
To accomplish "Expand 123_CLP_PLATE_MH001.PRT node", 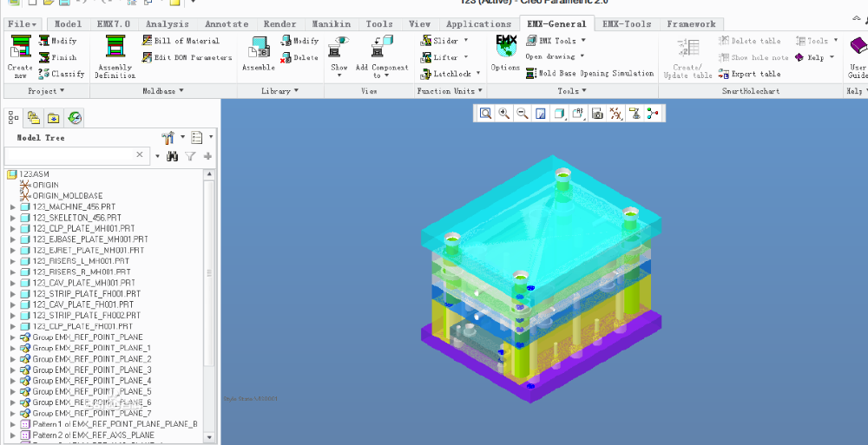I will click(x=13, y=229).
